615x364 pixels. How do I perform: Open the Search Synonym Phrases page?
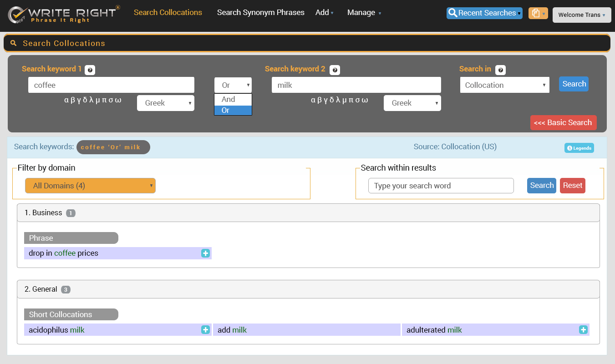coord(260,13)
